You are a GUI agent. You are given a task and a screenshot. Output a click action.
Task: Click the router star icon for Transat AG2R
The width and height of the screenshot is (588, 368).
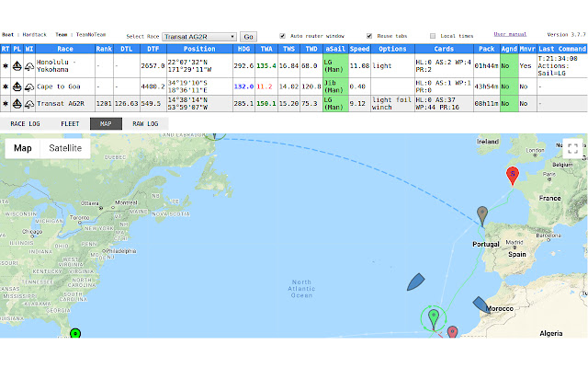[x=6, y=103]
